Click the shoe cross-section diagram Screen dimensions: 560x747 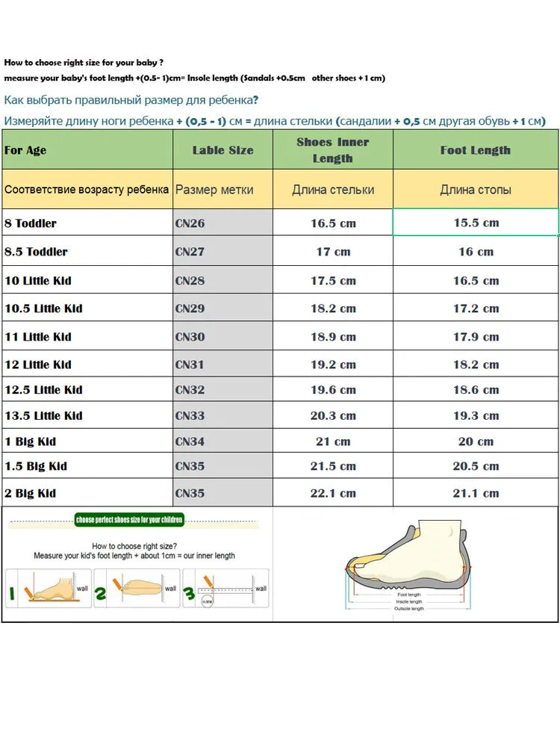pos(408,565)
